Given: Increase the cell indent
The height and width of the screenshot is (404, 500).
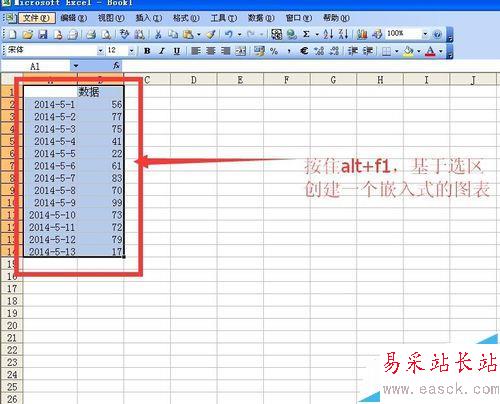Looking at the screenshot, I should pyautogui.click(x=368, y=51).
